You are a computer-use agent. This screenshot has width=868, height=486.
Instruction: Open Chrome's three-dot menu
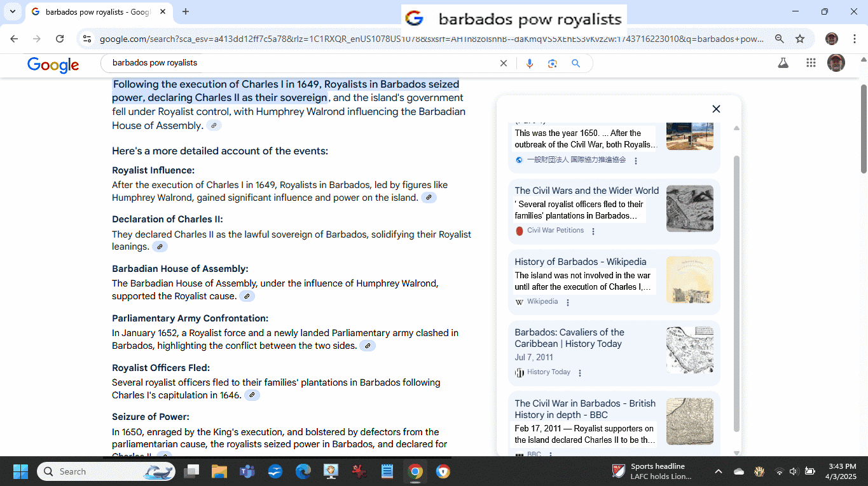(x=855, y=39)
